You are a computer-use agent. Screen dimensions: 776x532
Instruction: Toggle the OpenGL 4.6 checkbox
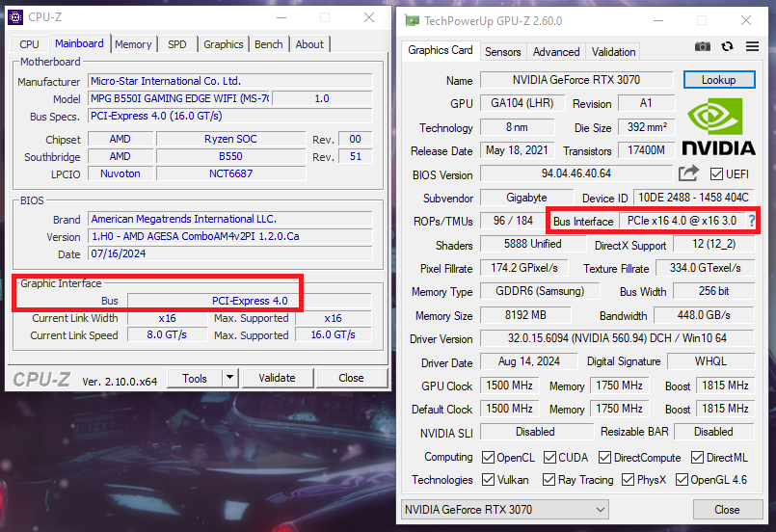point(682,480)
